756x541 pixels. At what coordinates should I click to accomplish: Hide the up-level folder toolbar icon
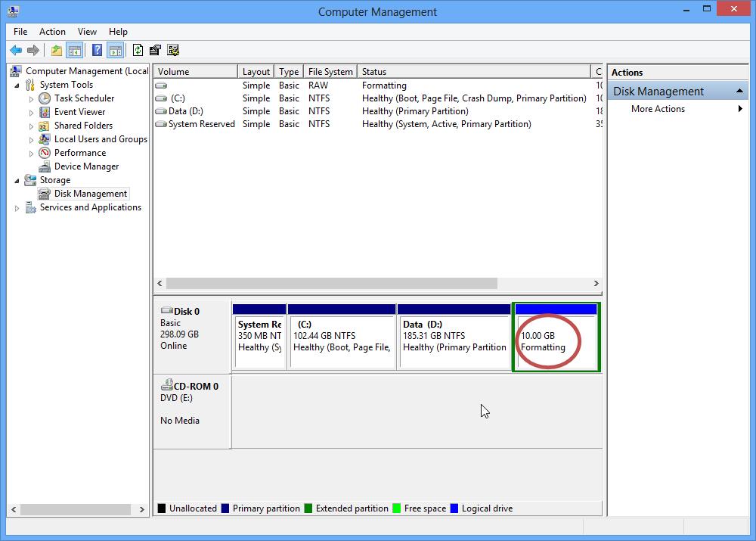(56, 50)
